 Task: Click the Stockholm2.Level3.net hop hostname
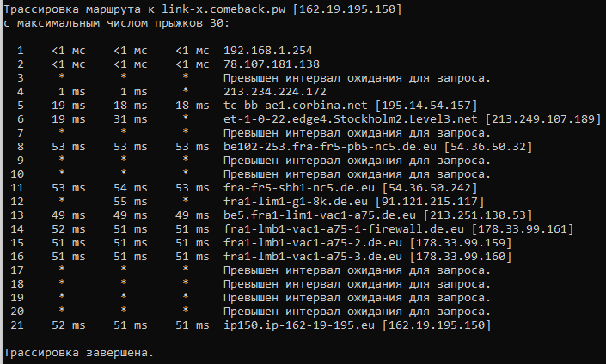coord(350,118)
